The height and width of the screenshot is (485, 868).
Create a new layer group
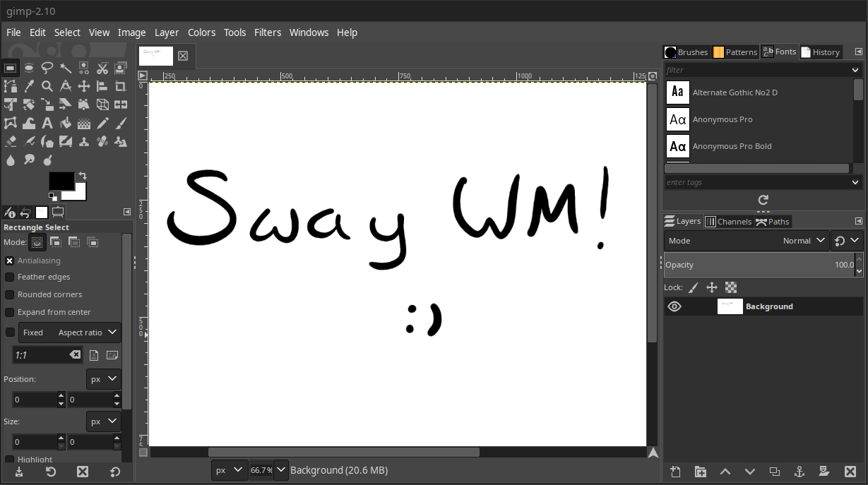[x=700, y=472]
